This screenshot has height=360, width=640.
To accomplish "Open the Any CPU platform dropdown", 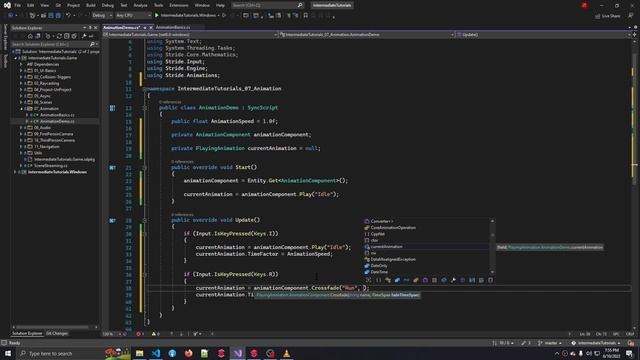I will point(133,16).
